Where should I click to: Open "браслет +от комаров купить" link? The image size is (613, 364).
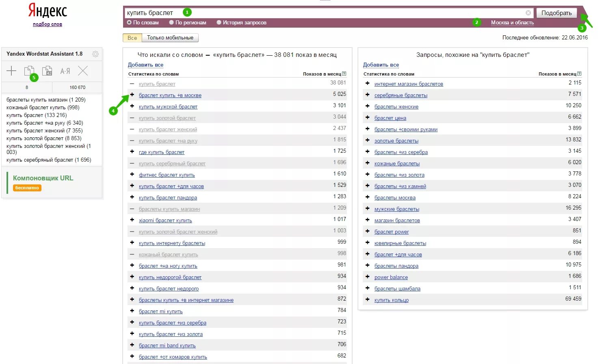click(x=173, y=357)
